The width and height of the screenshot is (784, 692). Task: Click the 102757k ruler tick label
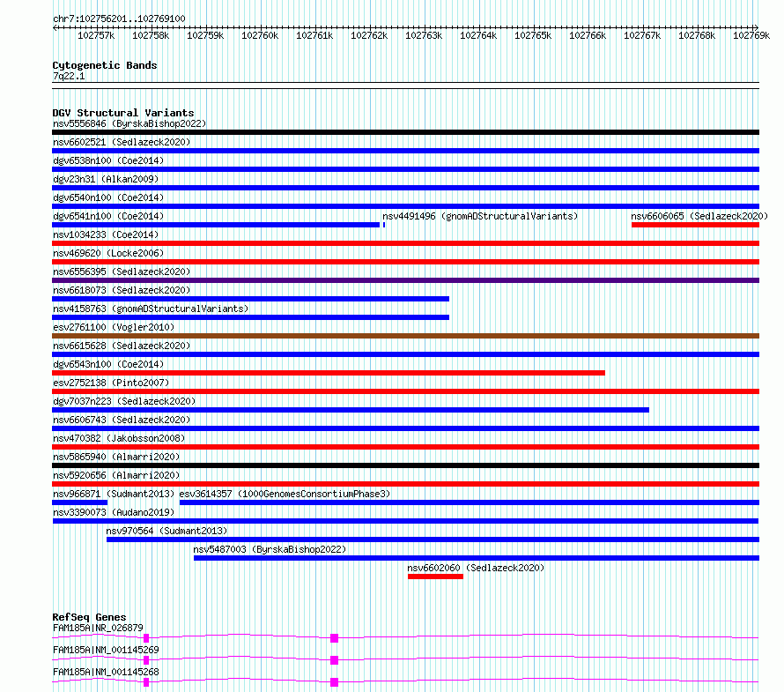pos(96,35)
